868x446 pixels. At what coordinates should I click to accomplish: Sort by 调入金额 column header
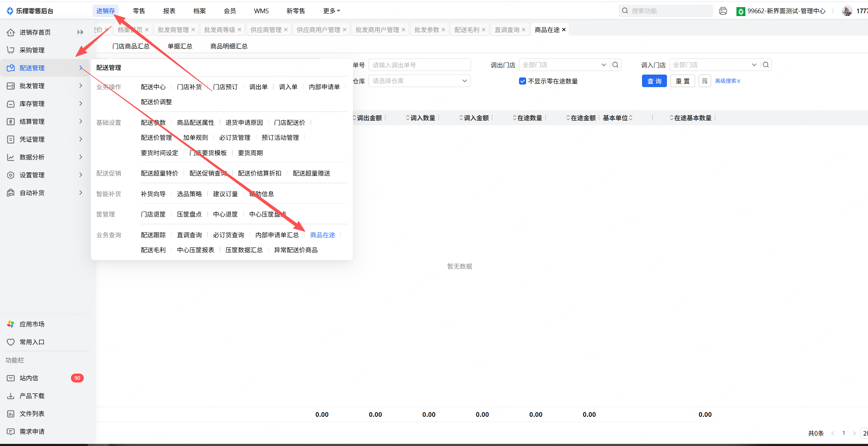coord(476,118)
